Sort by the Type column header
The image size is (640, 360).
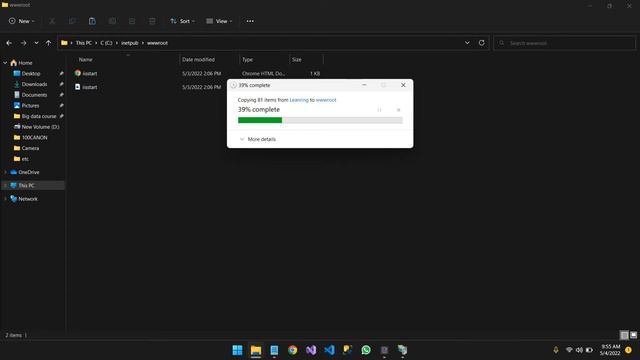coord(247,60)
